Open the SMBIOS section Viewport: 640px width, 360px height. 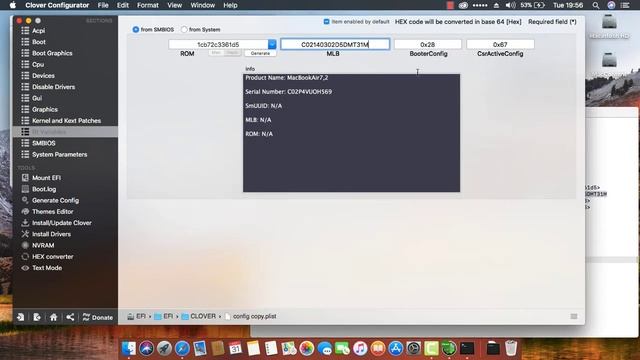pyautogui.click(x=43, y=143)
